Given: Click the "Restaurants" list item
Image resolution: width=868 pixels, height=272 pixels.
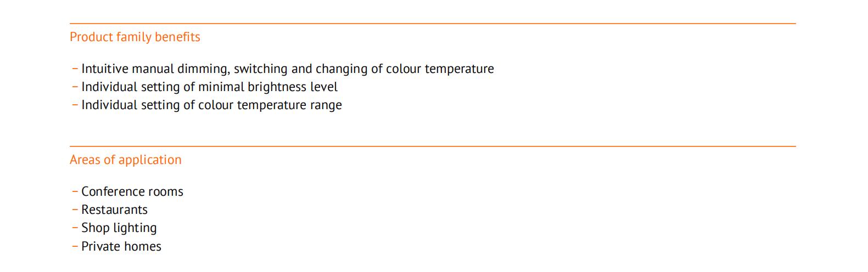Looking at the screenshot, I should click(114, 209).
